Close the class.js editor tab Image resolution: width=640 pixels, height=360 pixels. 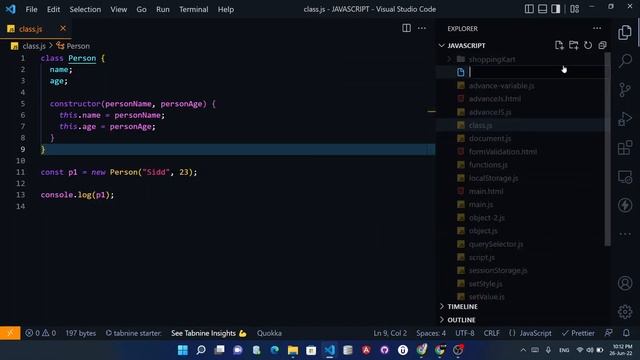coord(62,28)
